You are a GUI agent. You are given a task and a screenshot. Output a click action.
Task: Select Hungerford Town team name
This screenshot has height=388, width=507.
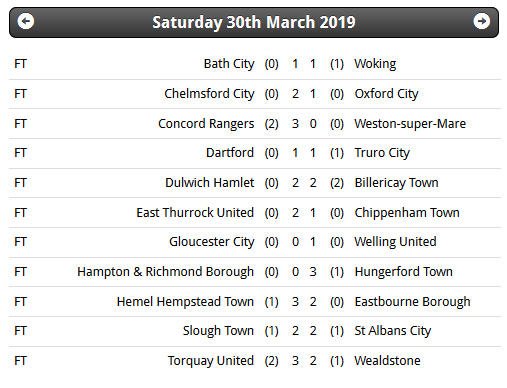click(404, 272)
